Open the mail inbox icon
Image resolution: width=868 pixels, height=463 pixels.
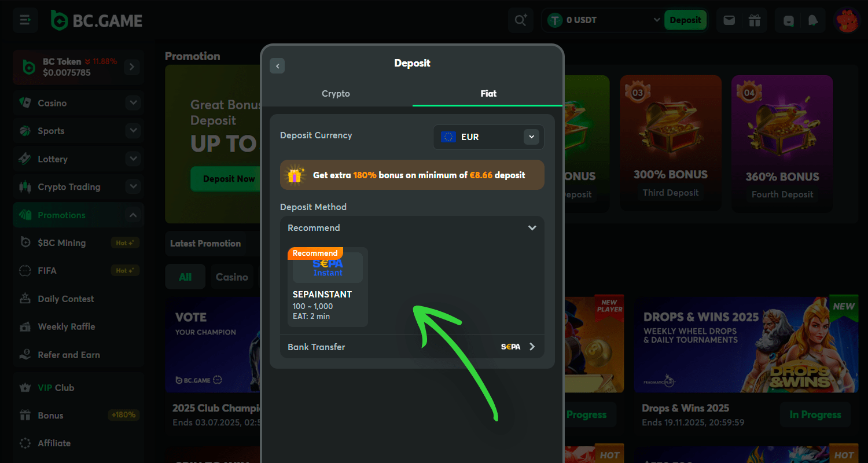click(x=729, y=20)
